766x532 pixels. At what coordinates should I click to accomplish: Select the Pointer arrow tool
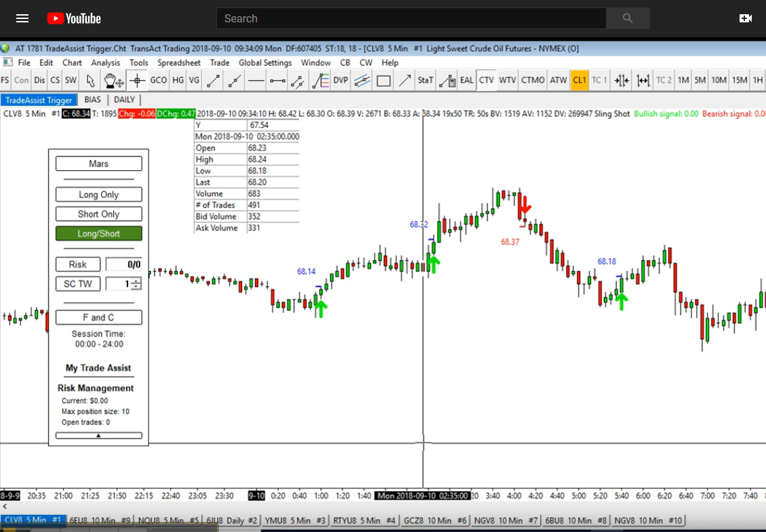click(90, 81)
